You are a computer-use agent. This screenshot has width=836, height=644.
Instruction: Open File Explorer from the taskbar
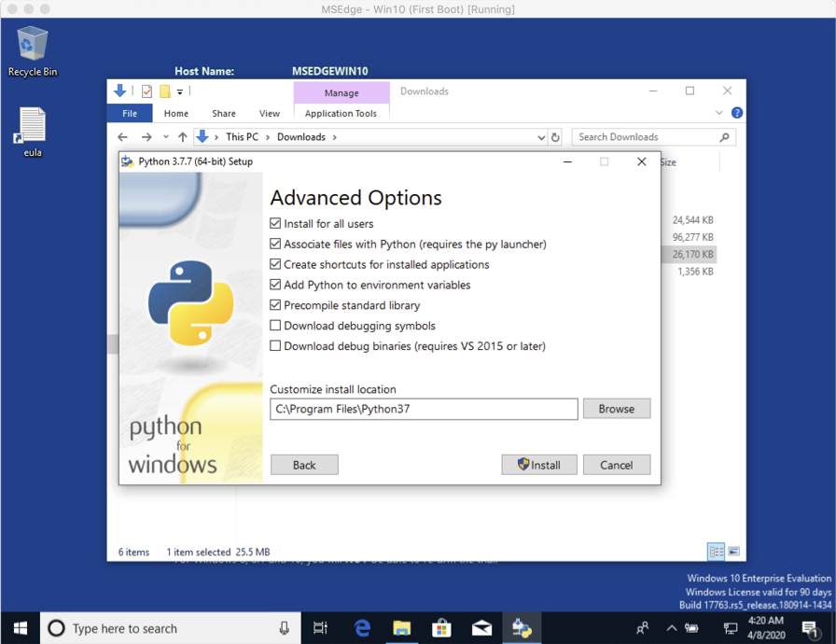tap(401, 628)
